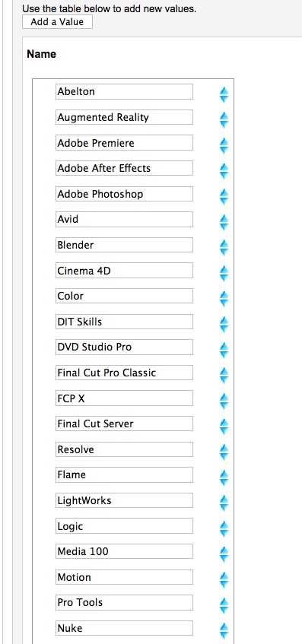Image resolution: width=302 pixels, height=644 pixels.
Task: Click the Final Cut Pro Classic field
Action: pos(124,373)
